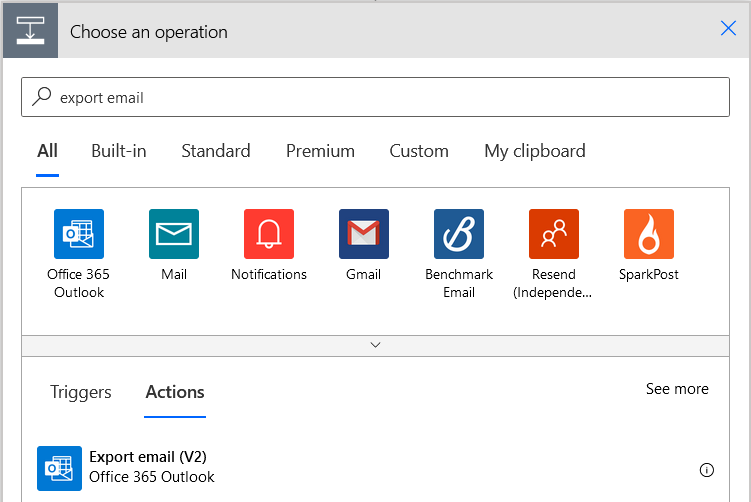Screen dimensions: 751x502
Task: Click the Choose an operation header icon
Action: [30, 31]
